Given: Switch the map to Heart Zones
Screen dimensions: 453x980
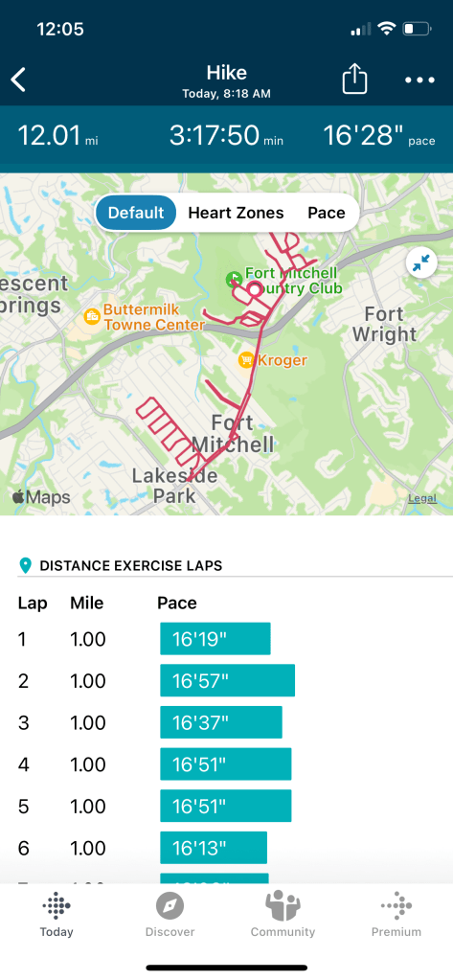Looking at the screenshot, I should coord(237,213).
